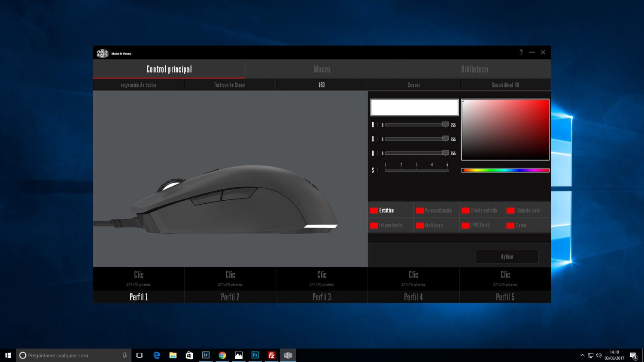Open FileZilla from the taskbar

tap(271, 355)
